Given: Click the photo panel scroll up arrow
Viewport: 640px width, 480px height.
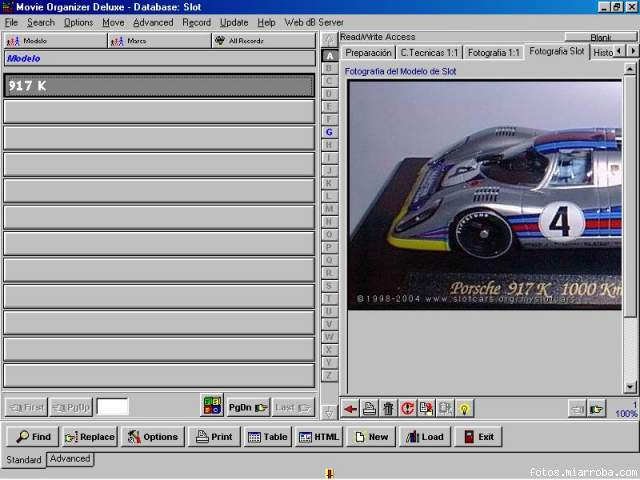Looking at the screenshot, I should [x=630, y=69].
